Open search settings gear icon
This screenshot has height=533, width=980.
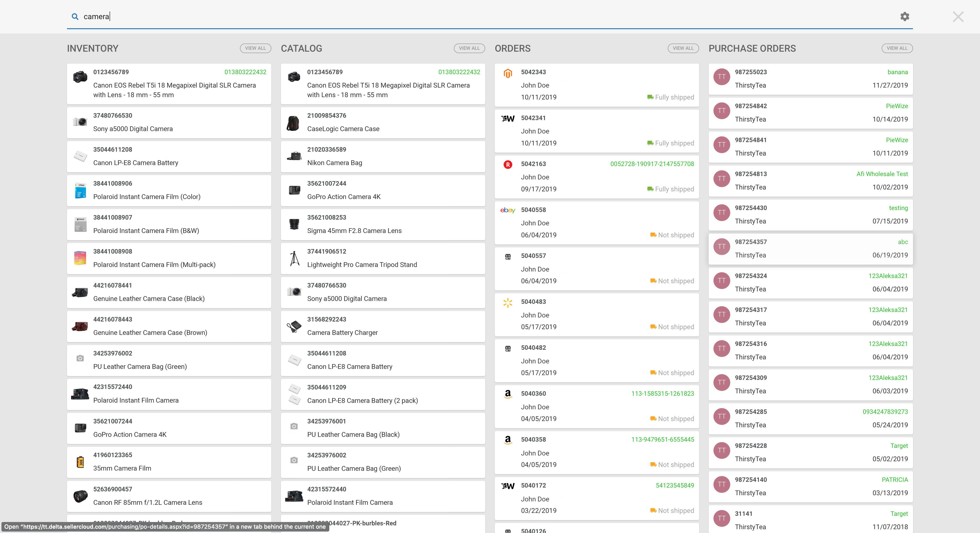[905, 16]
